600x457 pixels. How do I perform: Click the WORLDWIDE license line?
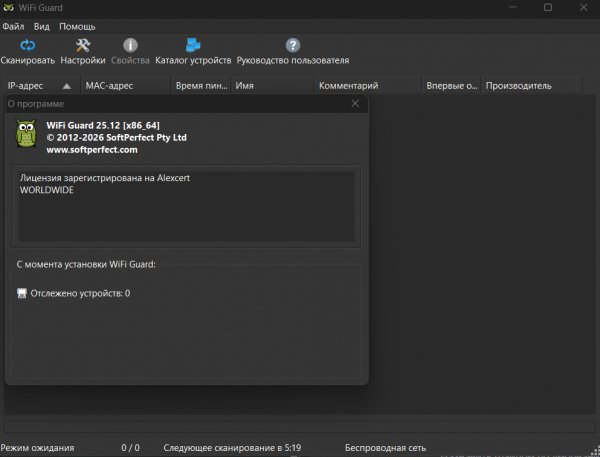point(47,190)
